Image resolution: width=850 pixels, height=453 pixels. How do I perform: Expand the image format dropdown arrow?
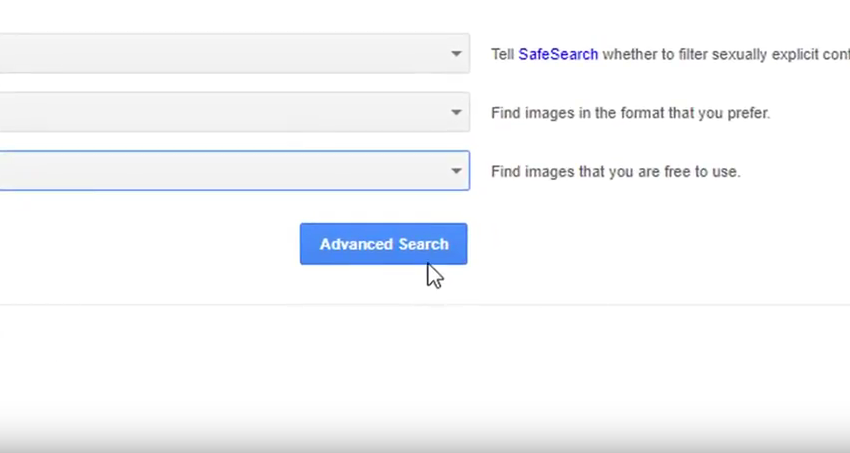(456, 113)
